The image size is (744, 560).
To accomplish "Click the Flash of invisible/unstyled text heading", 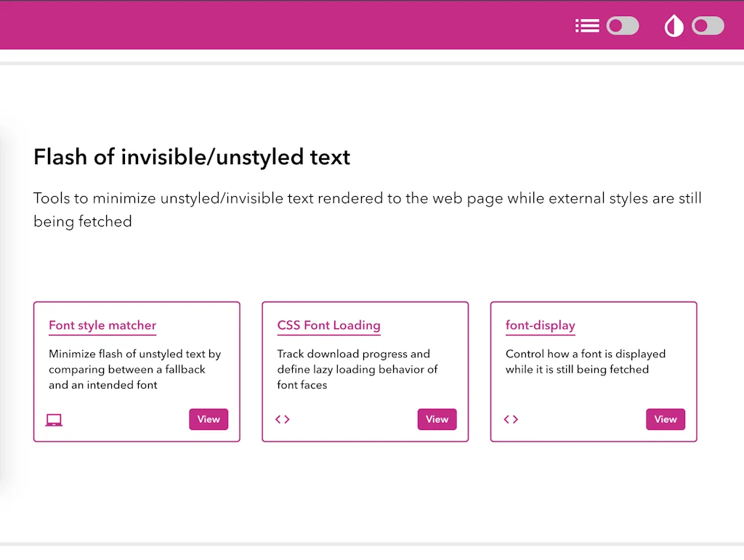I will click(191, 157).
